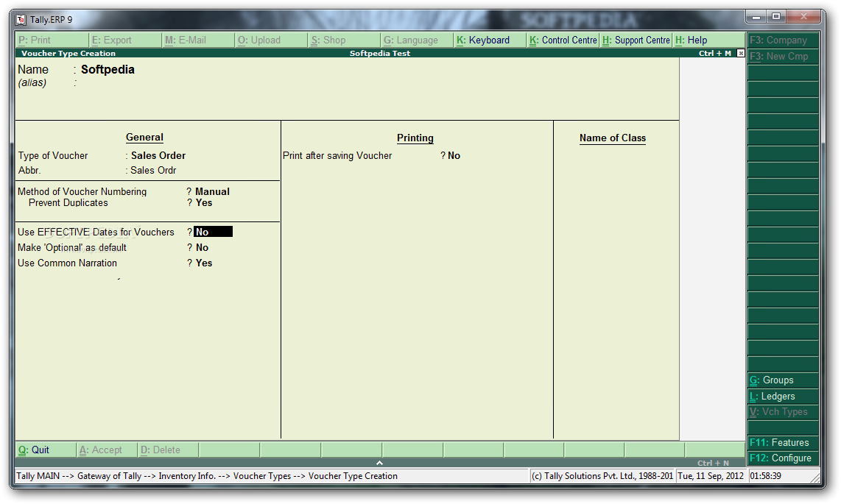Open the E: Export option

[125, 40]
